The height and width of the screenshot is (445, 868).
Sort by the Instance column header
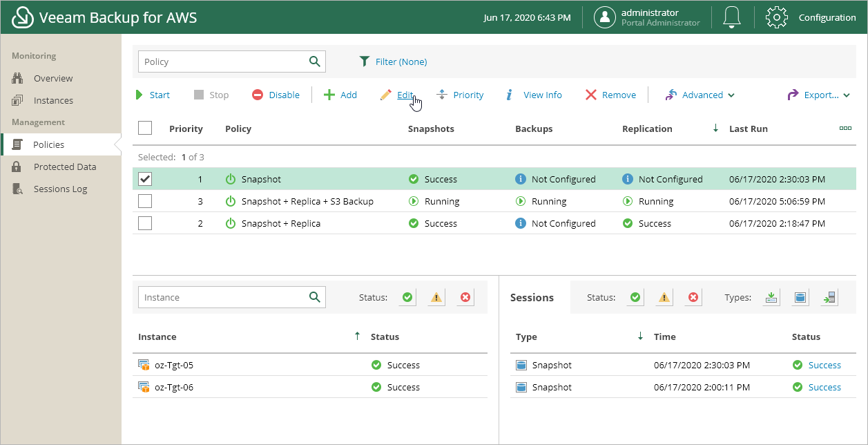coord(157,337)
